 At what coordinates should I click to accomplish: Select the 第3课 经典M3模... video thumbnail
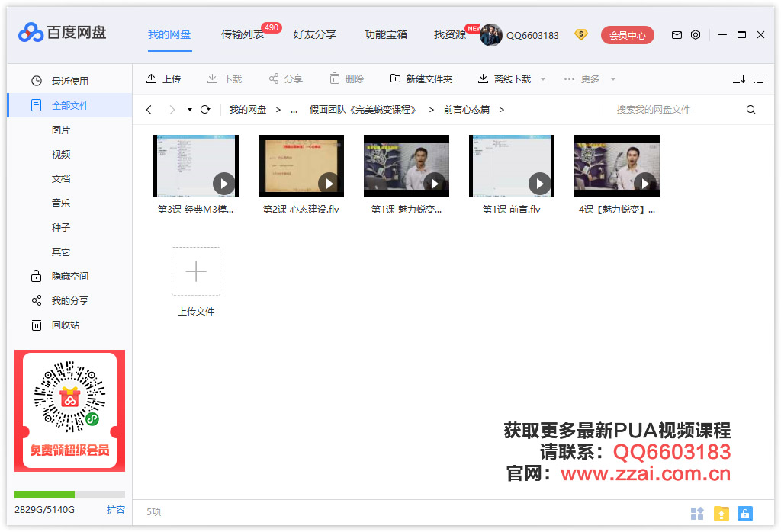click(x=196, y=165)
